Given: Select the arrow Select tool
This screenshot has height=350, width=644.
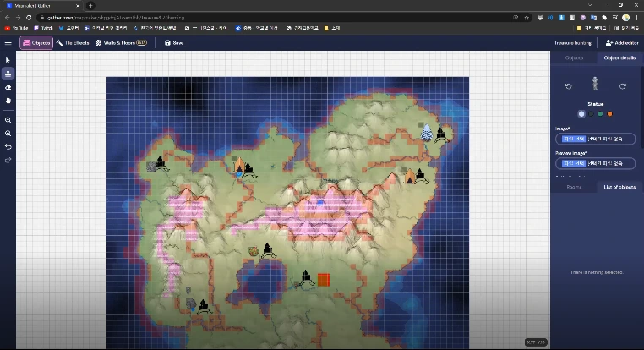Looking at the screenshot, I should 8,60.
